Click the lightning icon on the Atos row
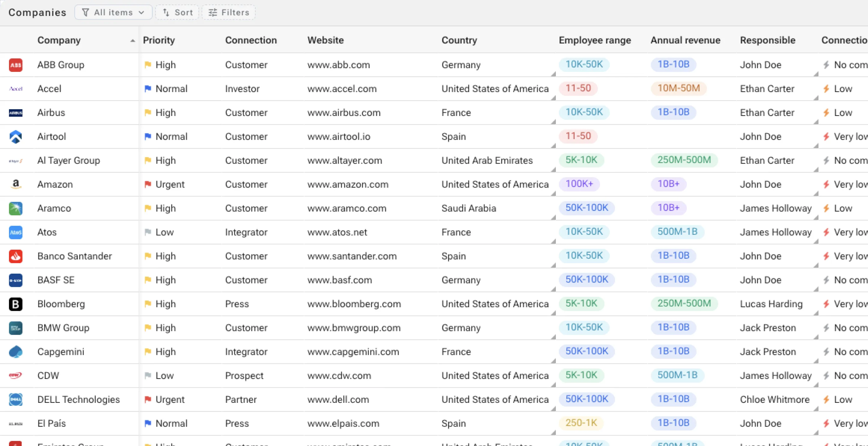Screen dimensions: 868x446 [826, 232]
